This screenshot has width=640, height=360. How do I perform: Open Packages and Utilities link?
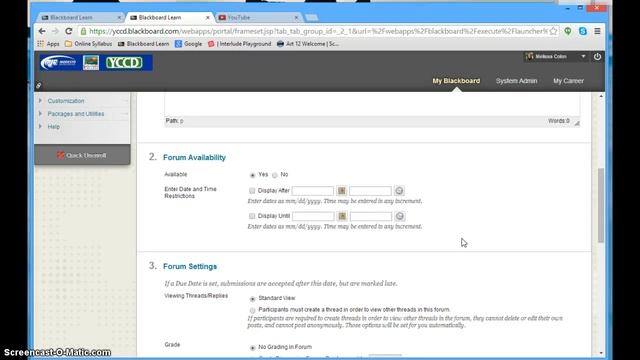click(76, 114)
